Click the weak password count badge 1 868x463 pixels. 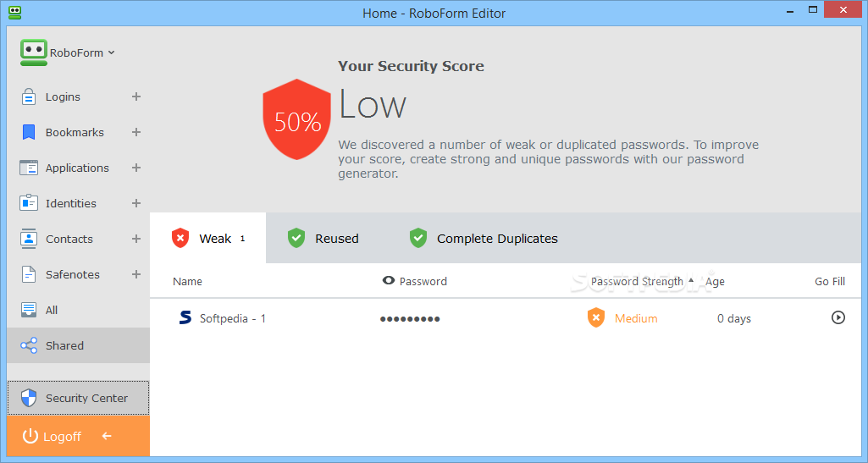tap(242, 239)
